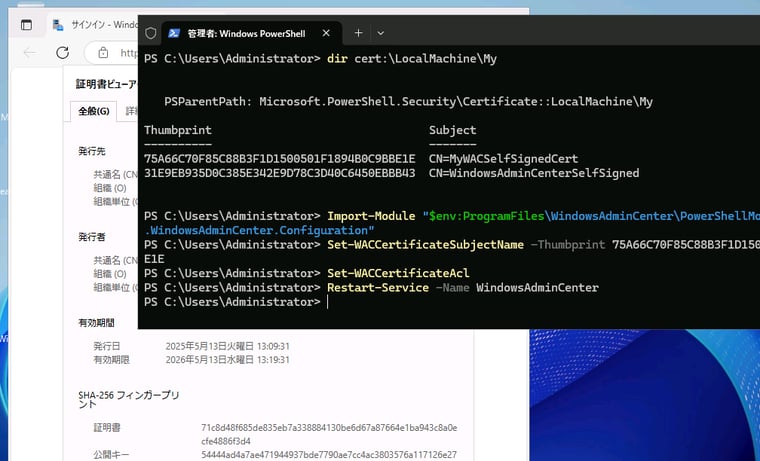Viewport: 760px width, 461px height.
Task: Click the dir cert:\LocalMachine\My command
Action: tap(412, 59)
